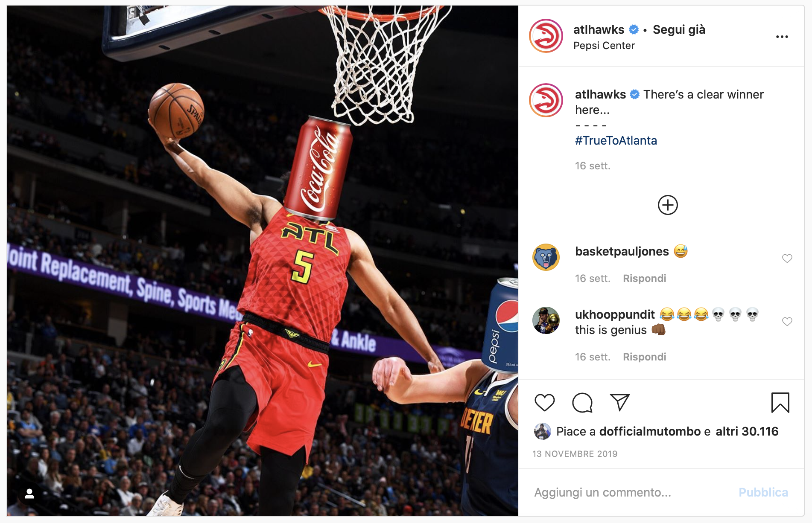Show tagged people icon on photo
The image size is (812, 523).
point(29,494)
